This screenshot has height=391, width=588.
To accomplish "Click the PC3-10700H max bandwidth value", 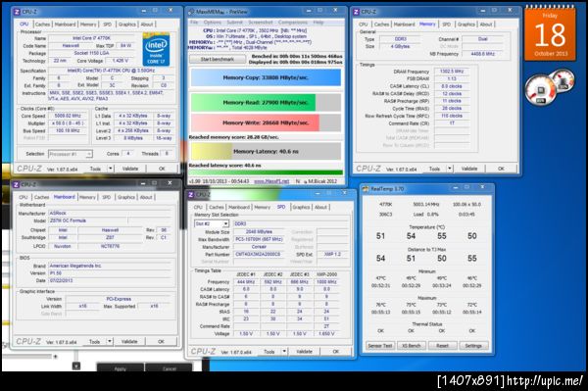I will [x=259, y=239].
